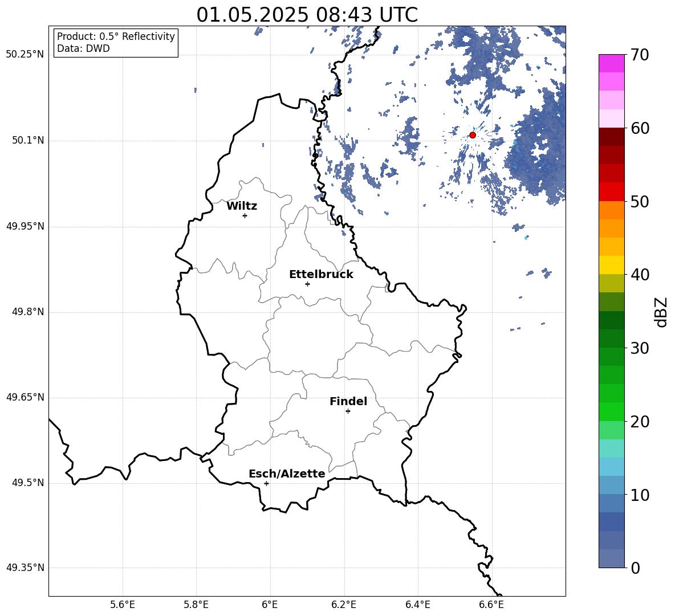Click the red radar site marker

click(472, 135)
